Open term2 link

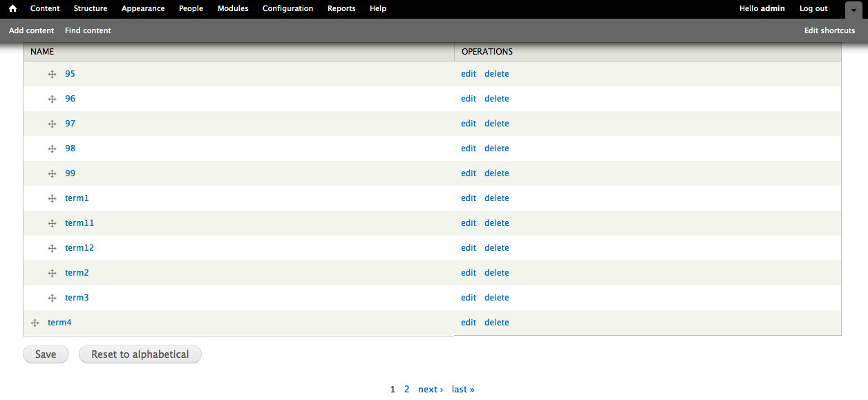[x=77, y=273]
